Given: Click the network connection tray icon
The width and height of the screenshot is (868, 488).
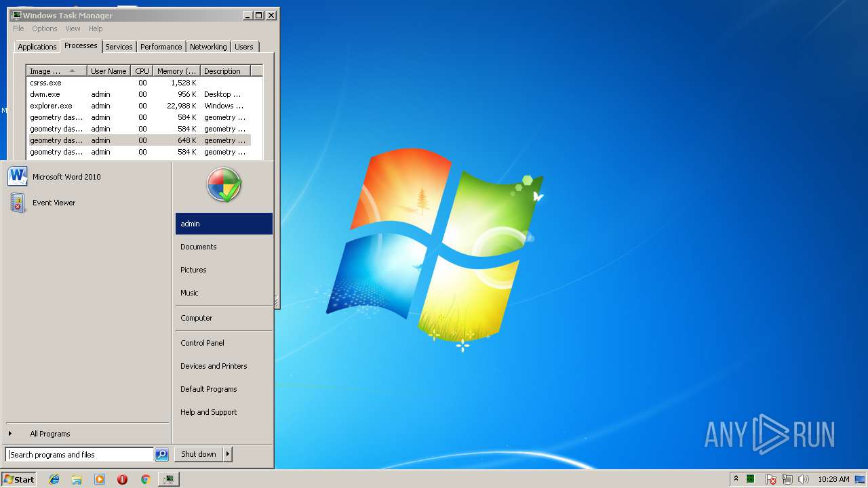Looking at the screenshot, I should tap(787, 479).
